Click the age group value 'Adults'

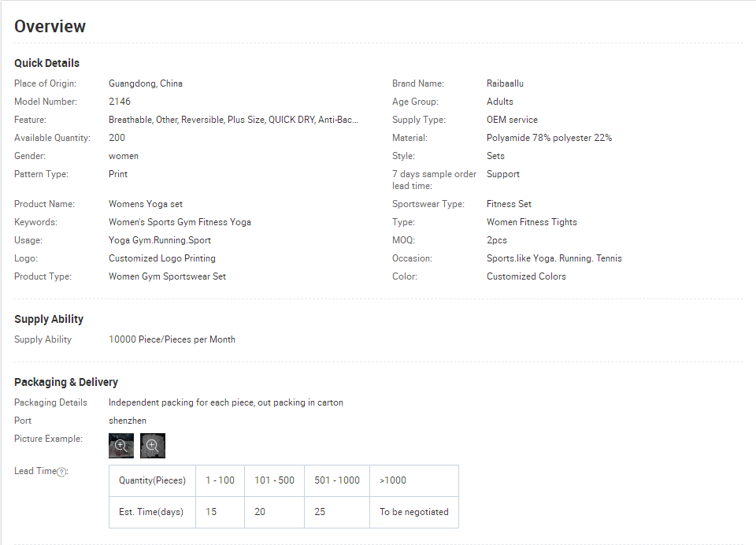500,102
